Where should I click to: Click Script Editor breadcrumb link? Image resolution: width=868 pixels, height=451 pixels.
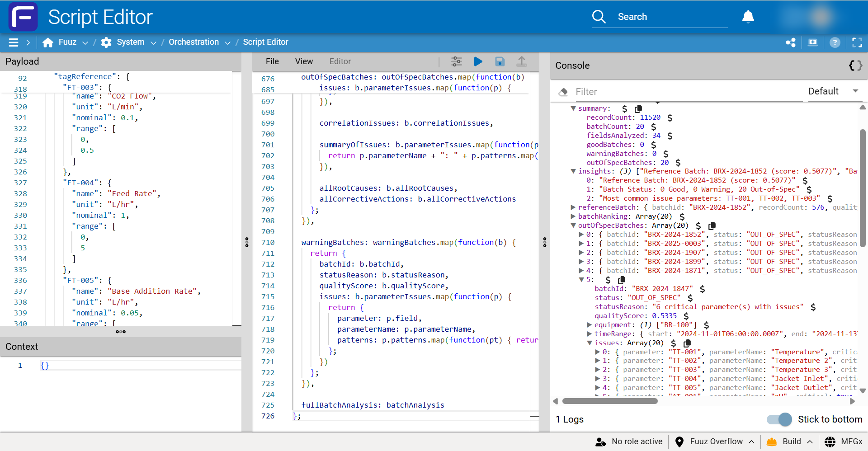tap(265, 42)
